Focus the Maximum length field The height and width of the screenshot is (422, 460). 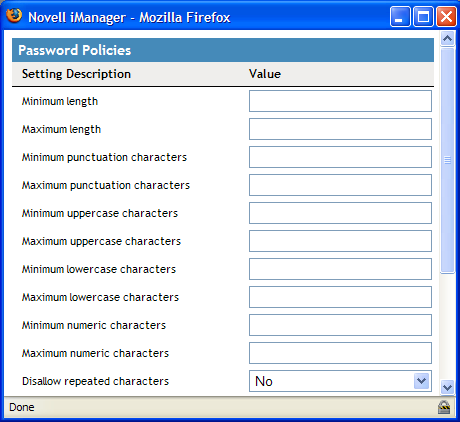click(x=340, y=129)
